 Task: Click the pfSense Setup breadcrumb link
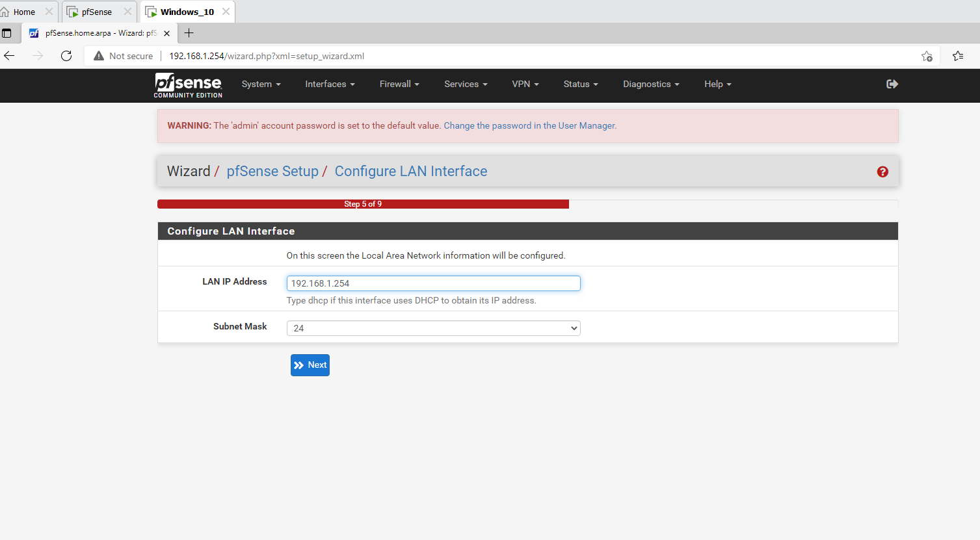(272, 171)
